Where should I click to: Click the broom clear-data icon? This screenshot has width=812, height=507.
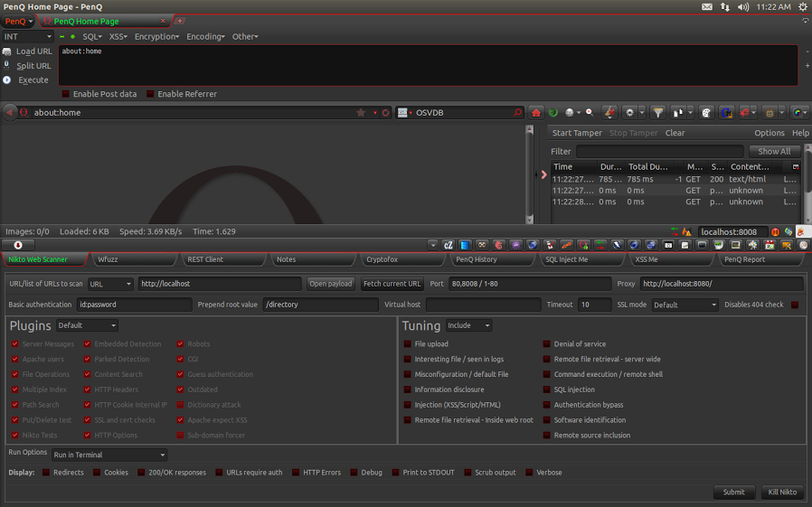tap(609, 112)
